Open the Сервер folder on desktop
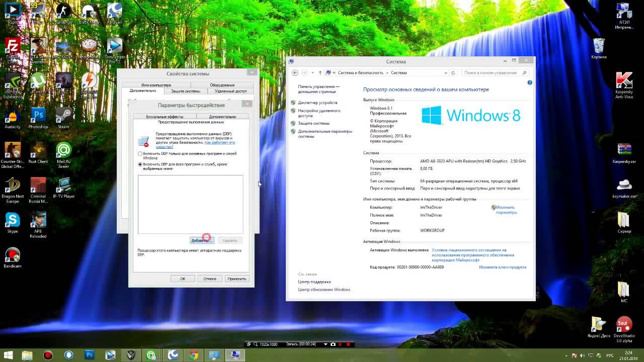 point(624,222)
